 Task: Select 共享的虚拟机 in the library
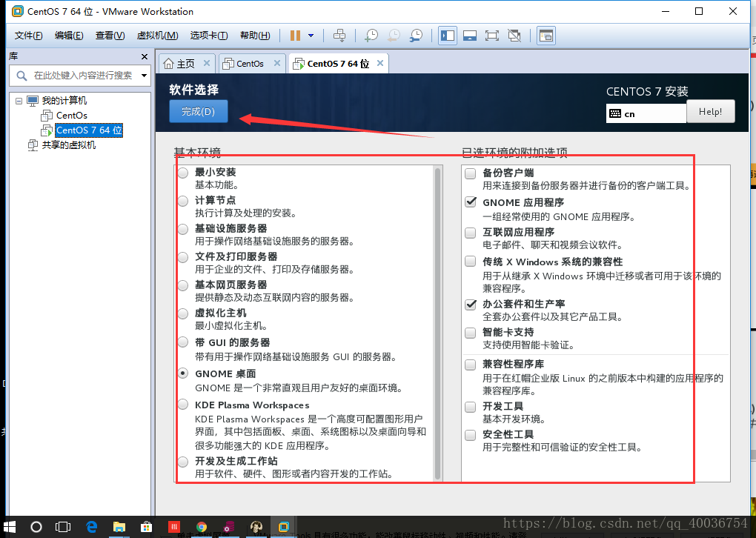(x=68, y=145)
